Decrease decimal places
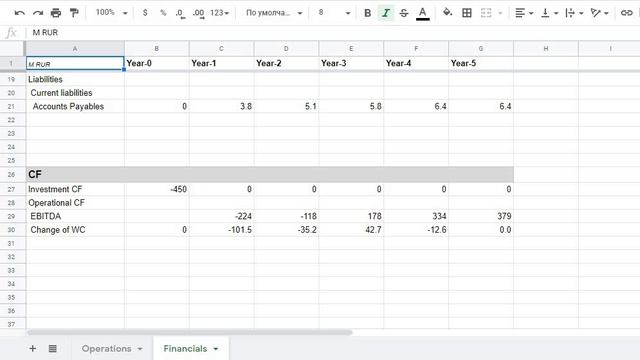 point(180,13)
